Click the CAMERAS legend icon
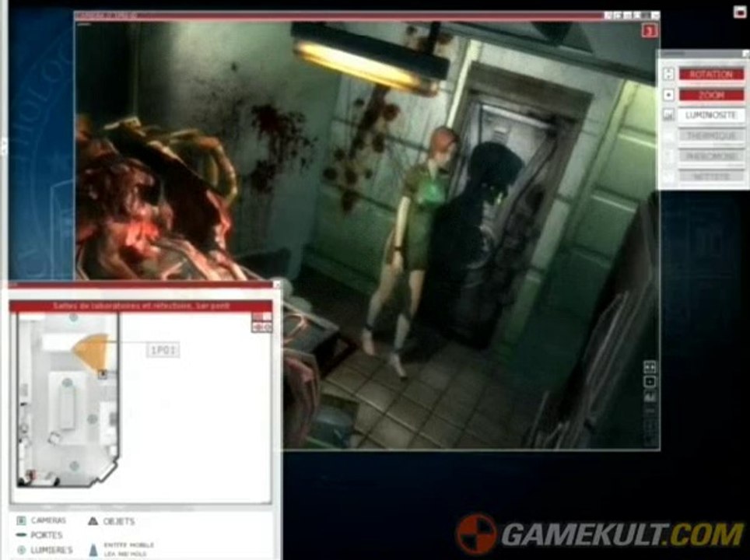Viewport: 750px width, 560px height. [21, 520]
